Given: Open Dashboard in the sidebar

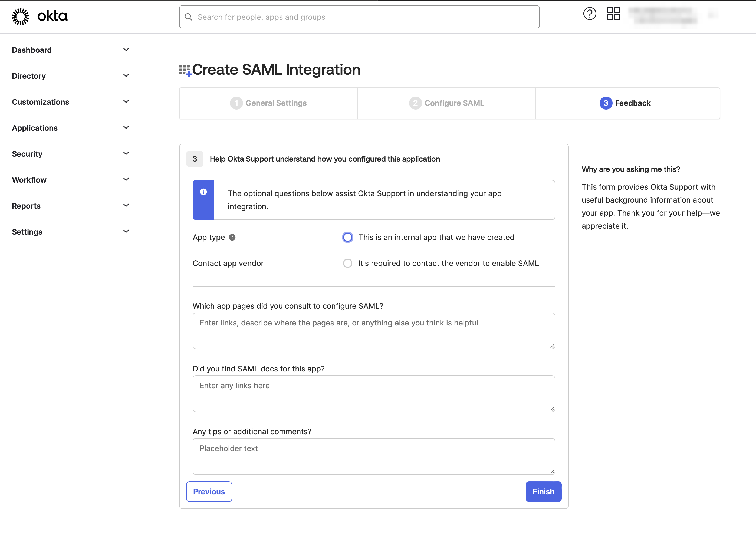Looking at the screenshot, I should pos(32,50).
